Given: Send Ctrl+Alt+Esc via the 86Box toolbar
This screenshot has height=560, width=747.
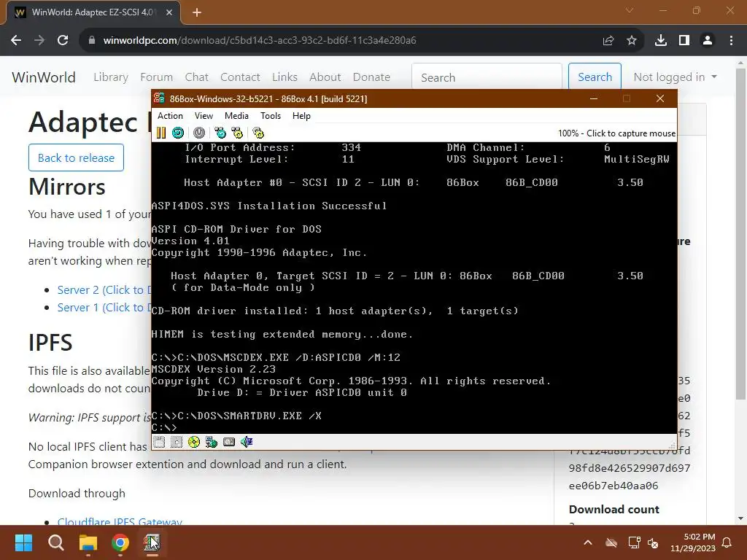Looking at the screenshot, I should (237, 133).
